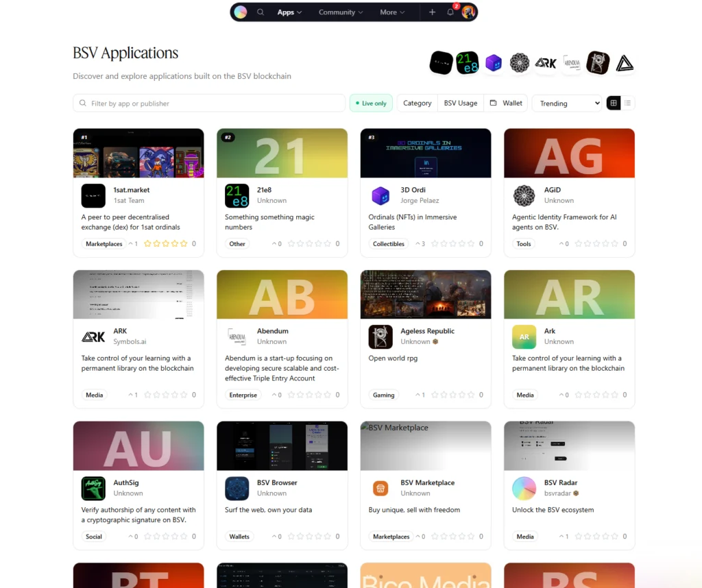This screenshot has height=588, width=702.
Task: Click the plus icon in navigation bar
Action: (x=432, y=12)
